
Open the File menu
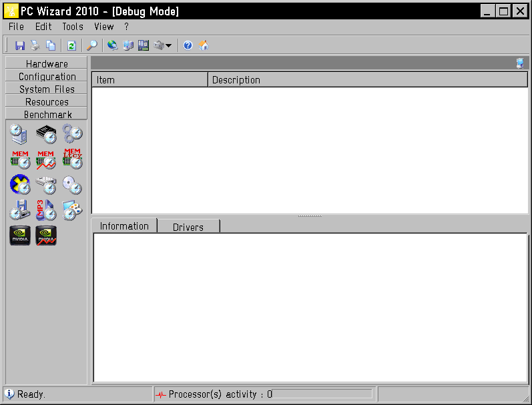[16, 27]
